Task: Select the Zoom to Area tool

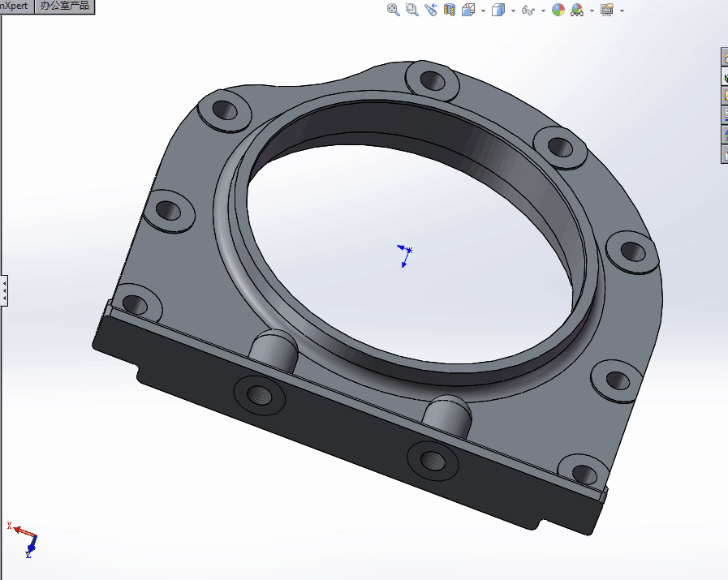Action: (411, 9)
